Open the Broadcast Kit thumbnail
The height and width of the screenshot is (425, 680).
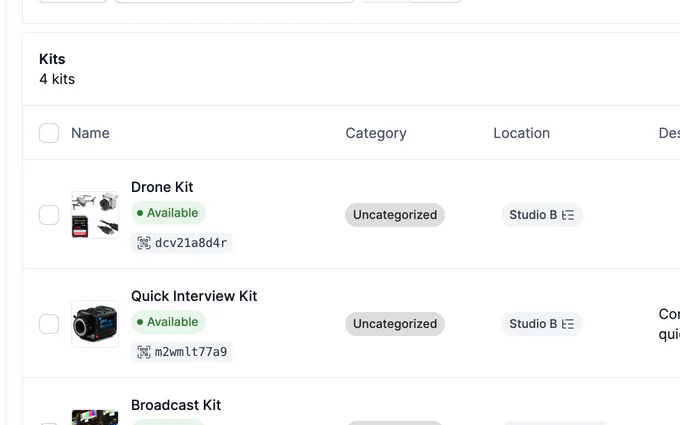point(95,417)
